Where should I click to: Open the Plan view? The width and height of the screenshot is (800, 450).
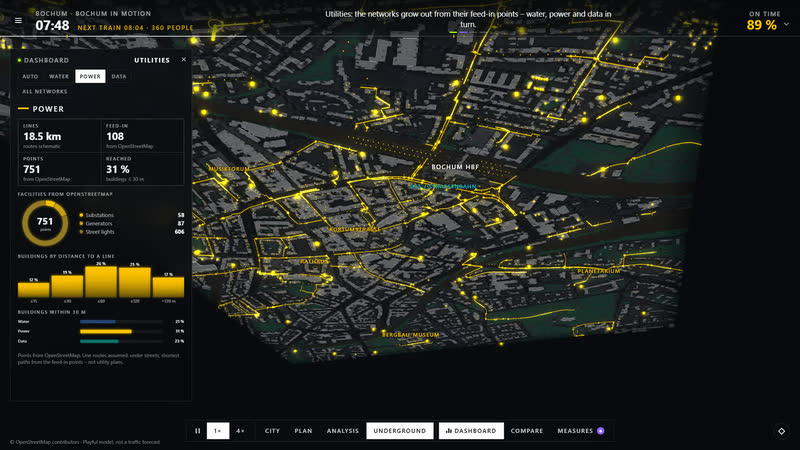point(303,431)
